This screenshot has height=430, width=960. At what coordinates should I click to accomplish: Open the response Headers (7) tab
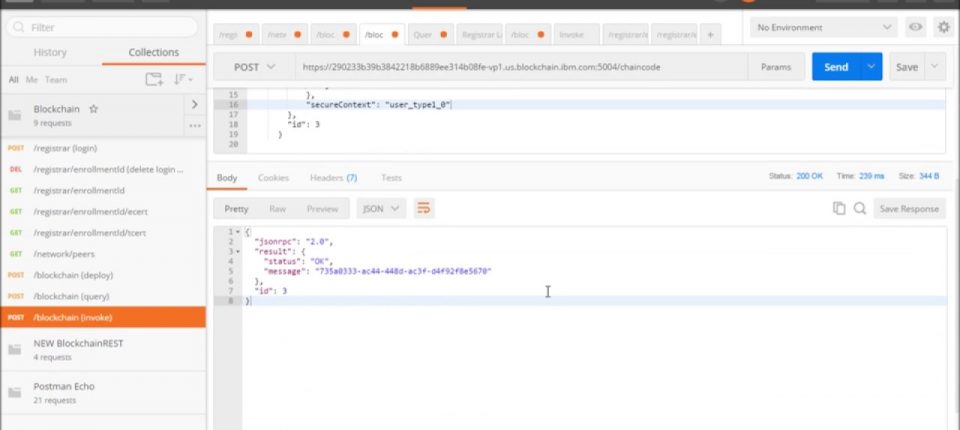click(x=333, y=178)
